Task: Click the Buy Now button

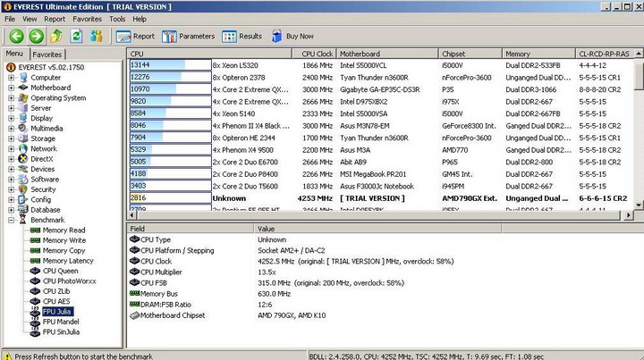Action: click(292, 37)
